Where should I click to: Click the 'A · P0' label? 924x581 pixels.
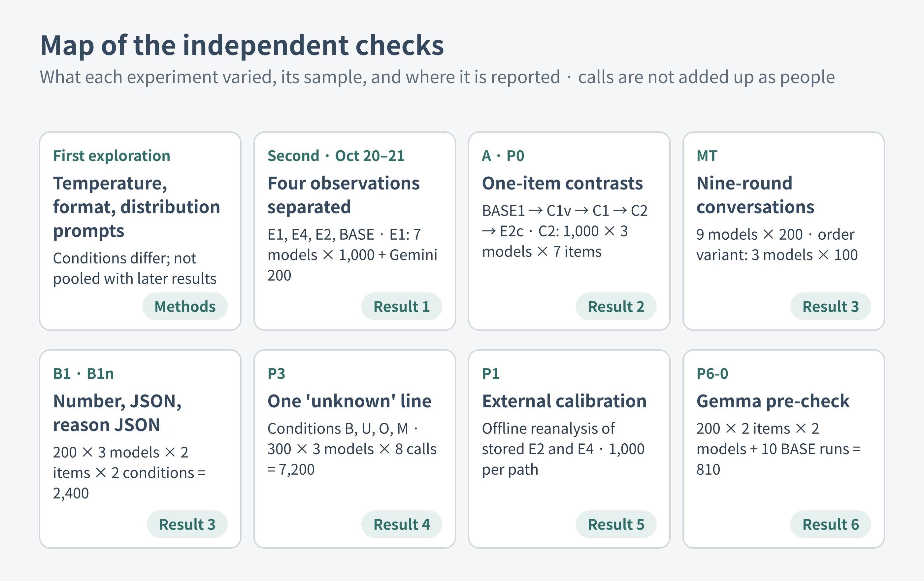(503, 156)
